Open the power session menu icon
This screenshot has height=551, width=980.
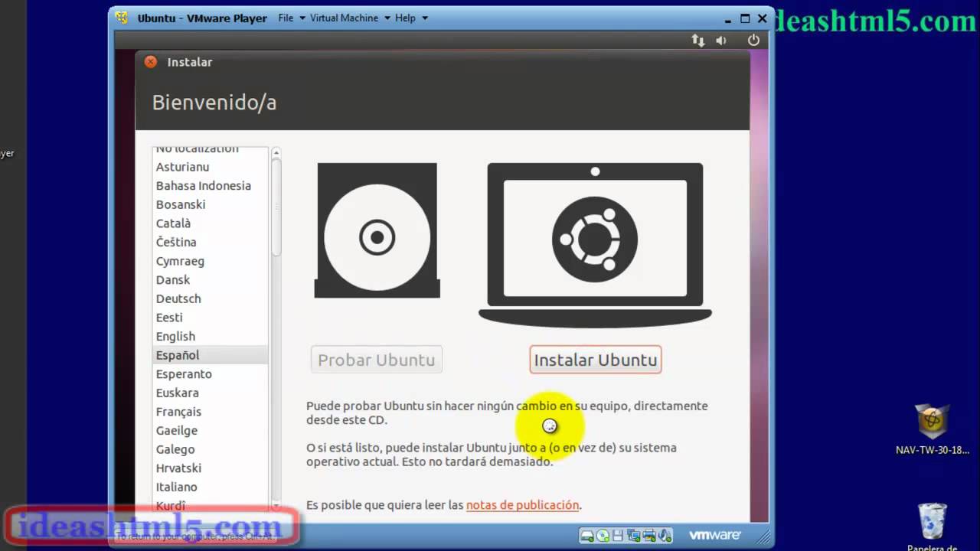click(x=753, y=41)
